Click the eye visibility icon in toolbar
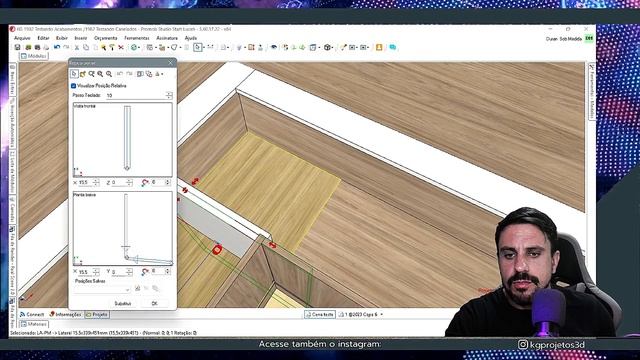Viewport: 640px width, 360px height. (274, 47)
